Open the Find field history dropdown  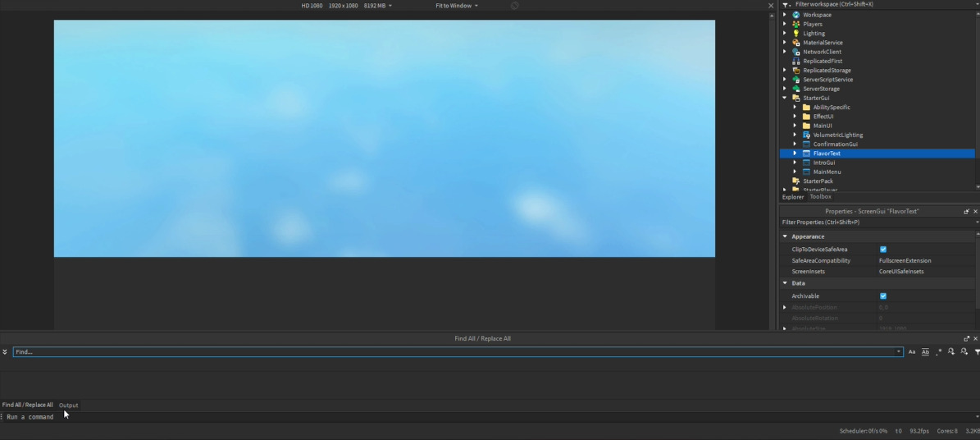click(899, 351)
